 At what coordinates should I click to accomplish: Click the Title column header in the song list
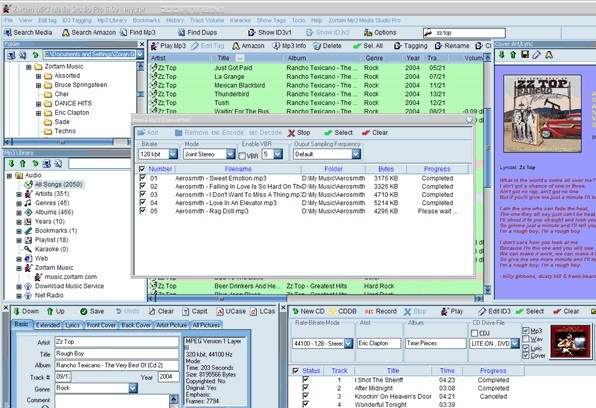click(x=223, y=58)
